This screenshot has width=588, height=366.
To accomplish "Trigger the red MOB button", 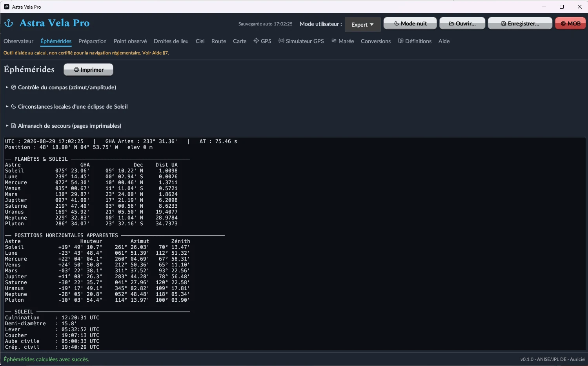I will tap(570, 24).
